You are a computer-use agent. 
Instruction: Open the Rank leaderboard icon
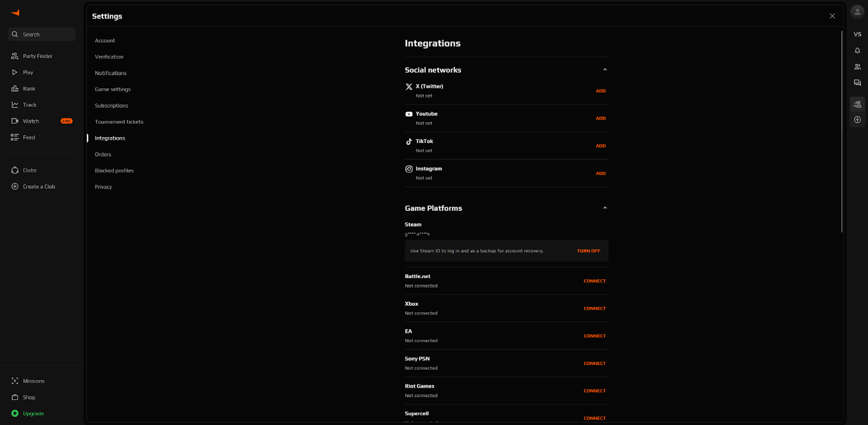[x=15, y=88]
